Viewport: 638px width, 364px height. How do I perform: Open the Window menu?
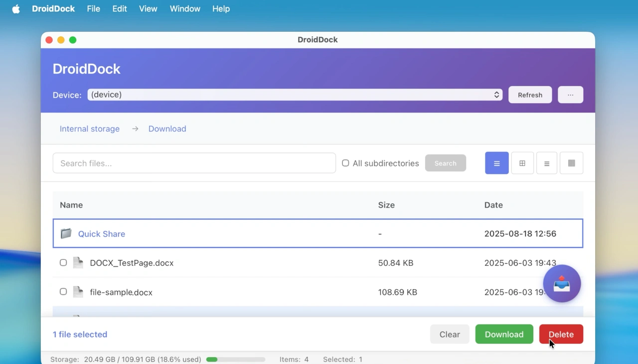(x=185, y=8)
